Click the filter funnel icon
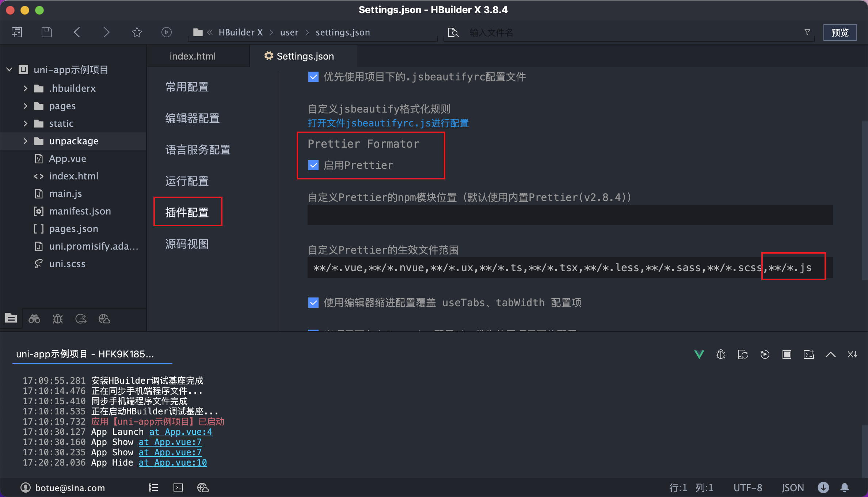868x497 pixels. click(x=807, y=32)
